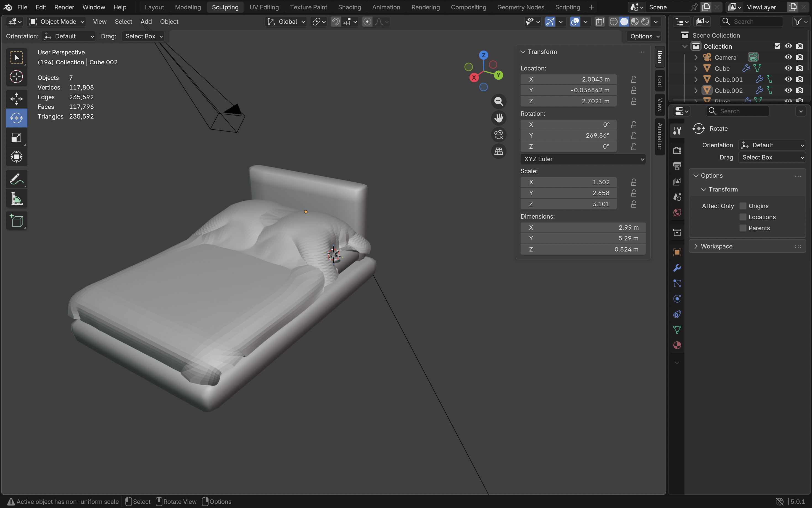Select the Scale tool

(16, 138)
